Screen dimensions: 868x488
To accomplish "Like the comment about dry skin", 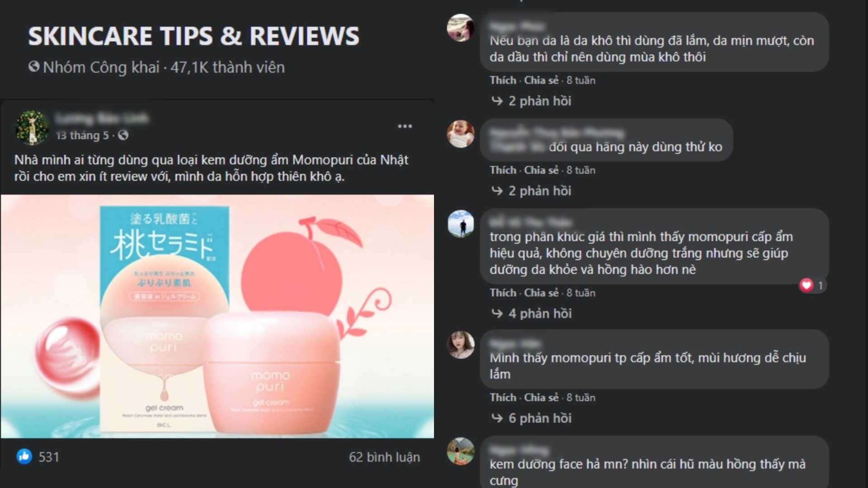I will click(x=503, y=80).
